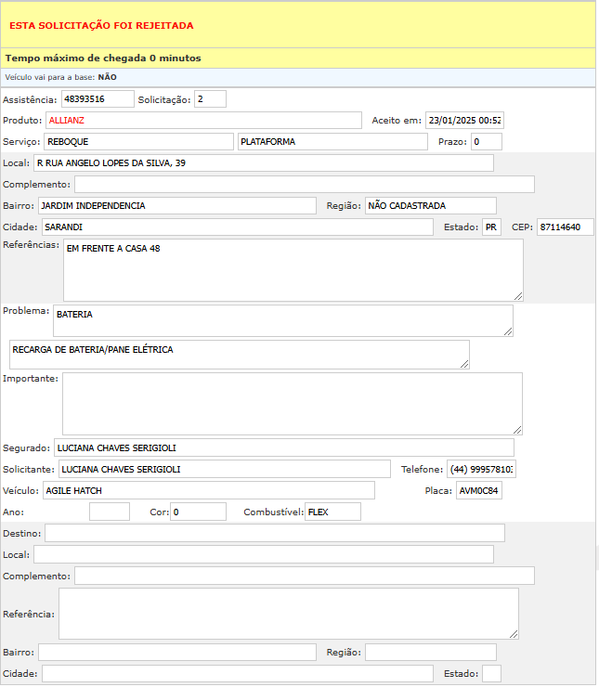599x700 pixels.
Task: Click the Veículo field with AGILE HATCH
Action: pyautogui.click(x=208, y=490)
